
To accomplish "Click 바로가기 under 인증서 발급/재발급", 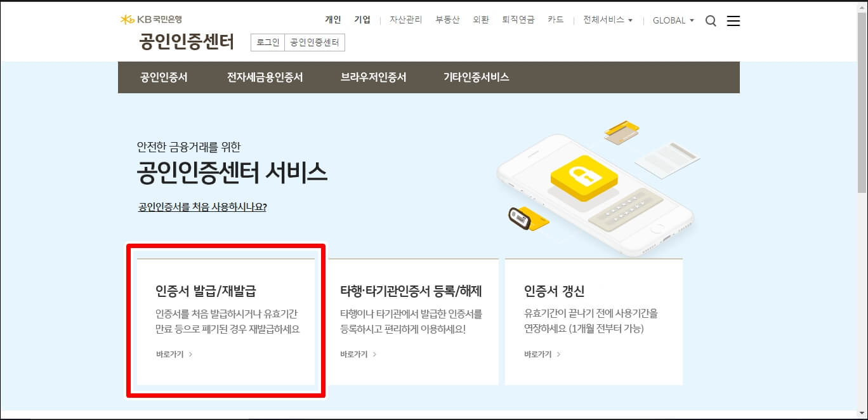I will (174, 354).
